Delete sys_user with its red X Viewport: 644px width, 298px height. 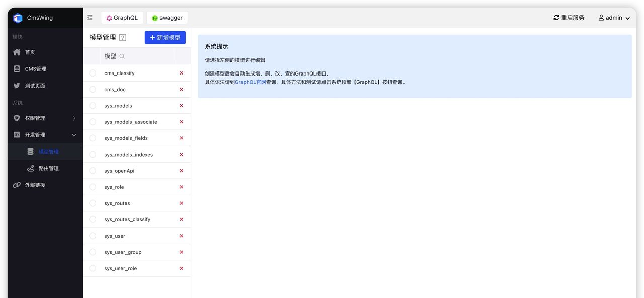(182, 236)
